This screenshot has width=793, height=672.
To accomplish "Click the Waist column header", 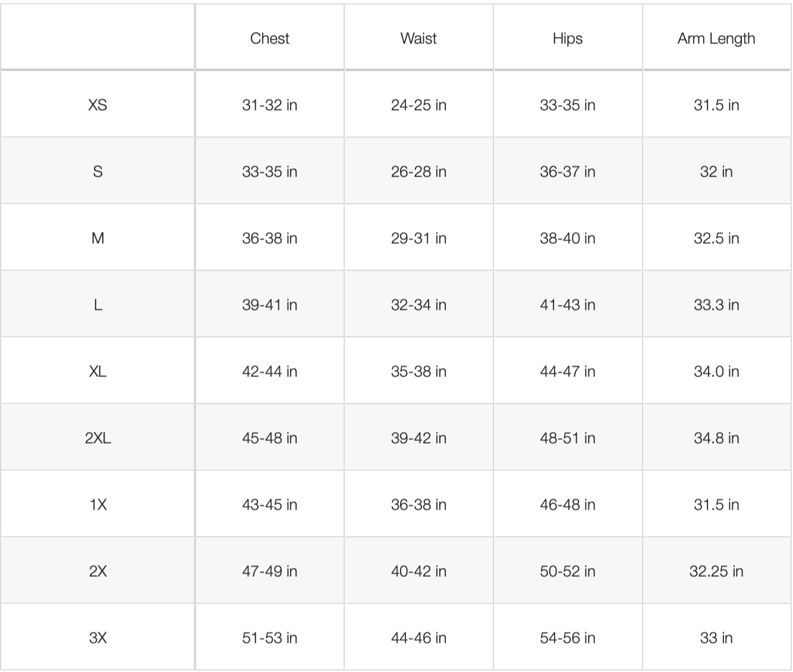I will 418,39.
